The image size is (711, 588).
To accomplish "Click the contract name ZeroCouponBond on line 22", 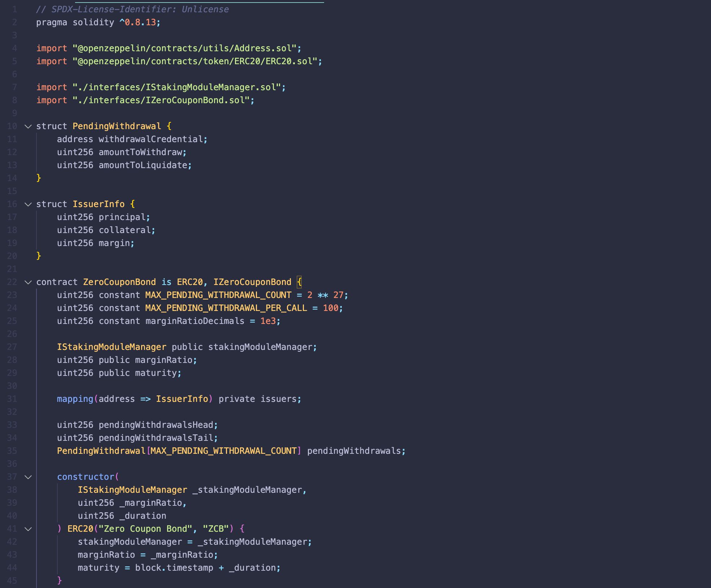I will (119, 282).
